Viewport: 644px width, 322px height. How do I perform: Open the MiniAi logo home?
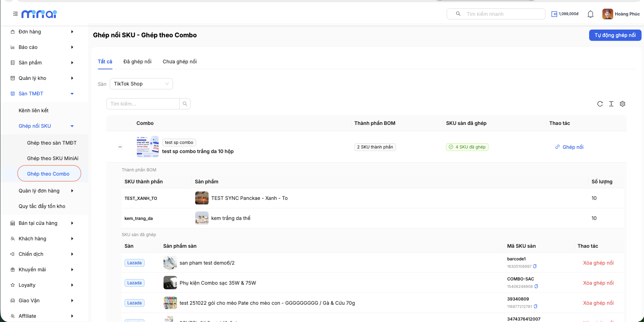(39, 14)
